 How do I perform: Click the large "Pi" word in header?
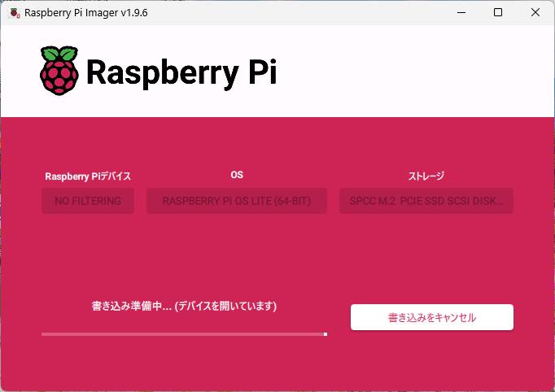point(262,72)
